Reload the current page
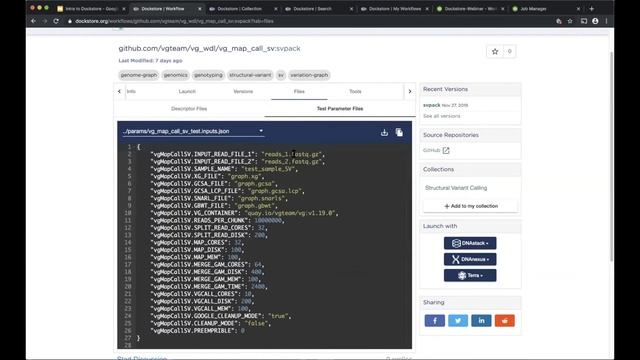640x360 pixels. (56, 21)
